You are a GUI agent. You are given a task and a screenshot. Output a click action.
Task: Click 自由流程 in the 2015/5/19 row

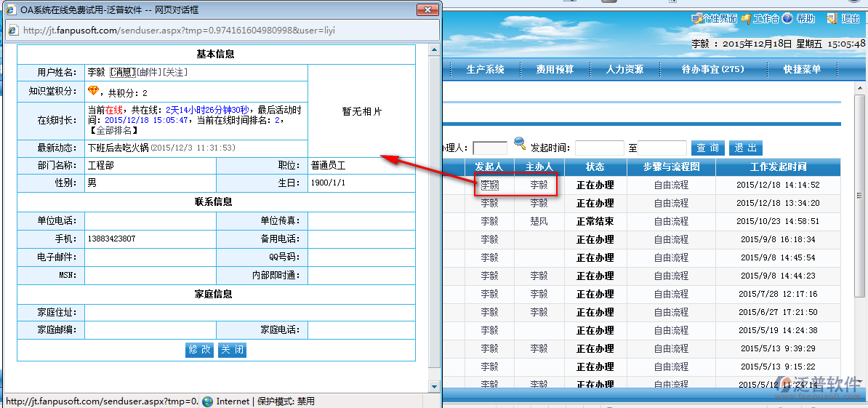(x=671, y=330)
